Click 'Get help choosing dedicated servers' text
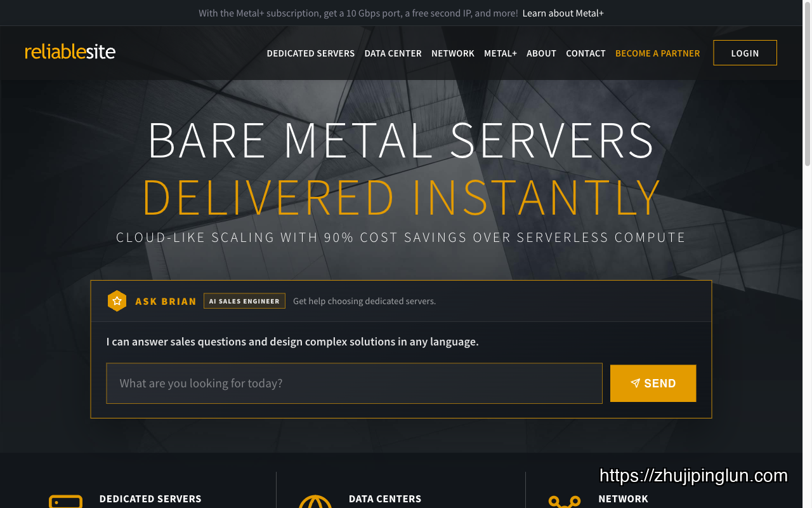 (x=364, y=301)
